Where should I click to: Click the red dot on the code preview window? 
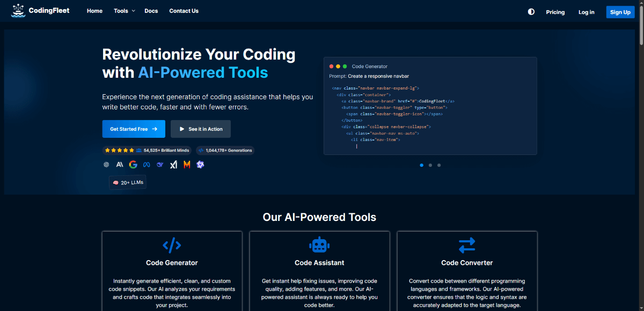click(x=331, y=66)
